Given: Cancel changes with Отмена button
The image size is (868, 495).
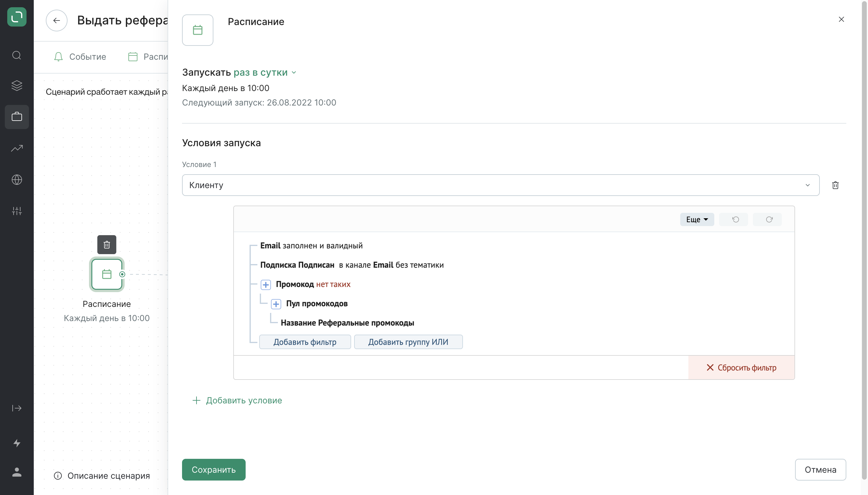Looking at the screenshot, I should 820,469.
